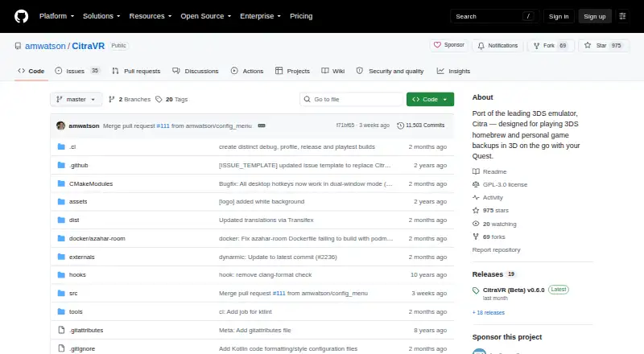The image size is (644, 354).
Task: Switch to the Issues tab
Action: pos(77,71)
